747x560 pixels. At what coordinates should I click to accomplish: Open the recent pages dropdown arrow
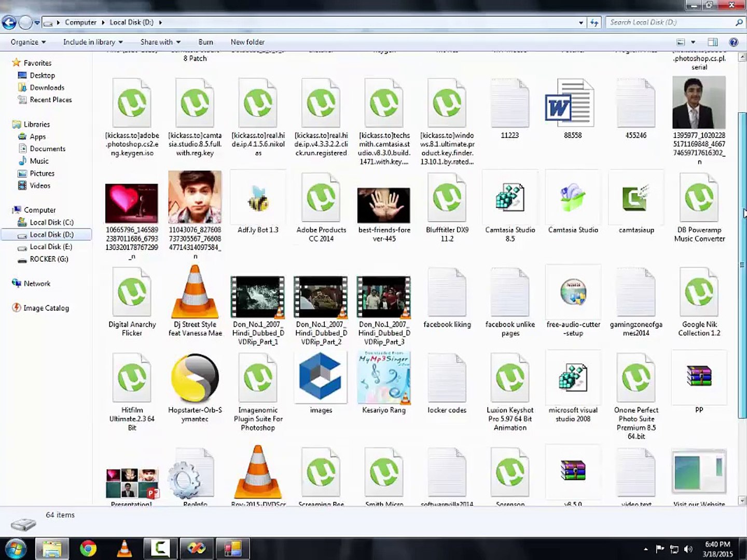tap(37, 23)
